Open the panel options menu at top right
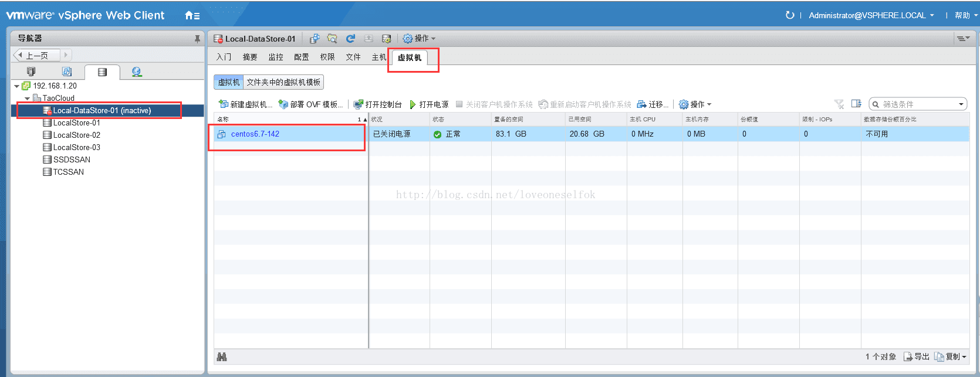 [963, 39]
